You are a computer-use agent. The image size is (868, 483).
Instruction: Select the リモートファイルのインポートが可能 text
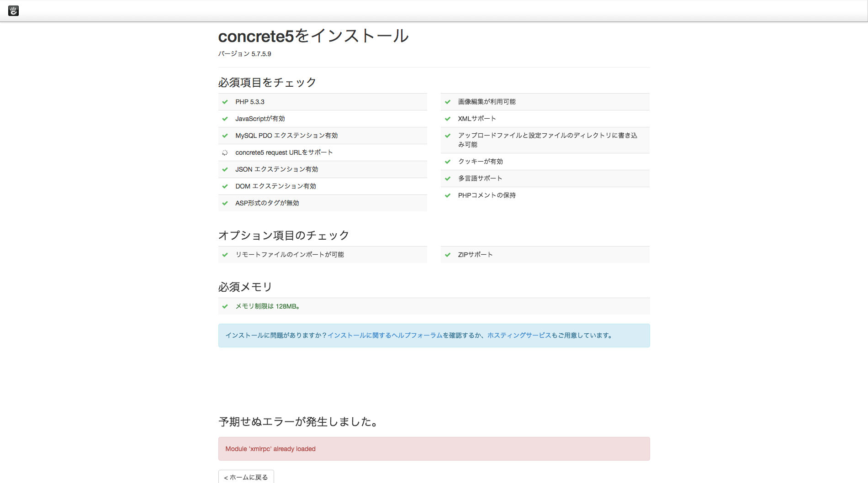pos(290,255)
